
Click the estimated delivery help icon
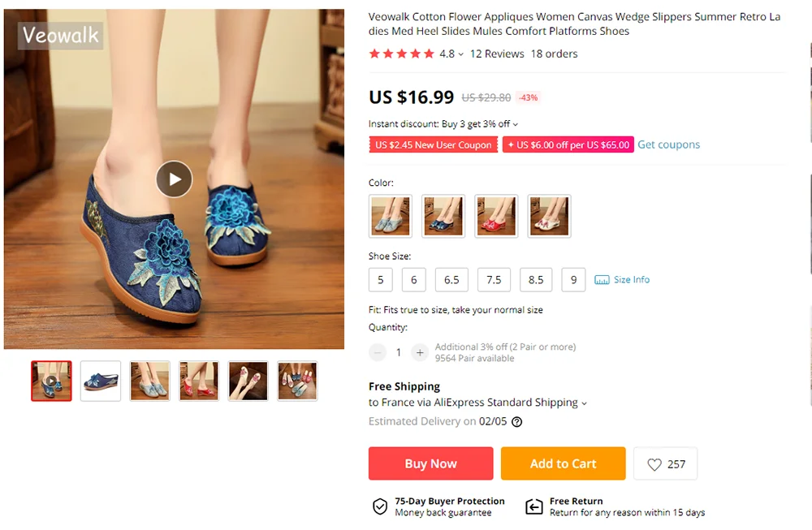pos(516,422)
